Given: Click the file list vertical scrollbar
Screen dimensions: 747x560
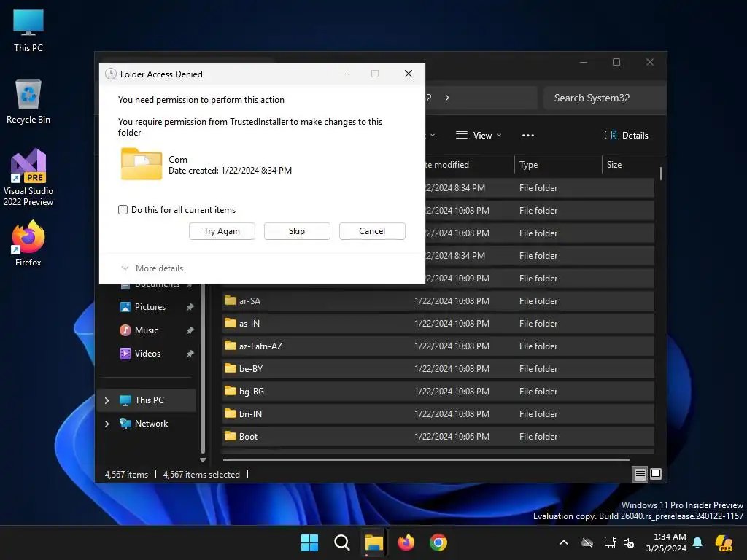Looking at the screenshot, I should 661,174.
